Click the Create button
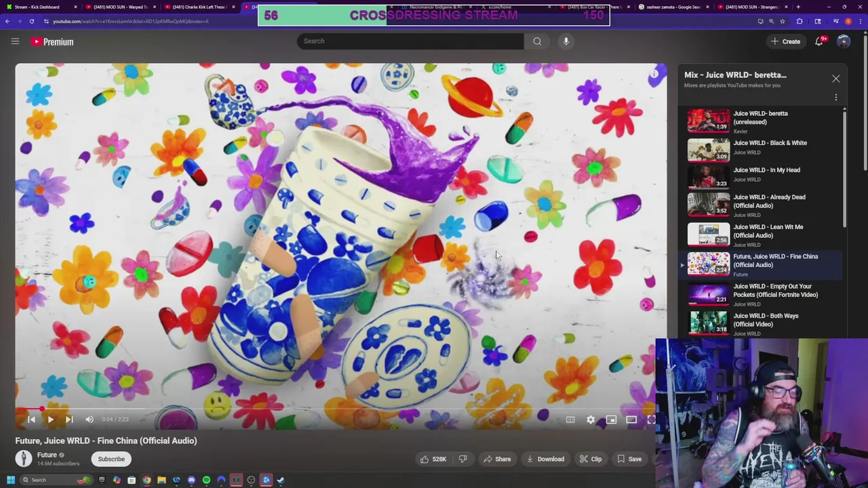Screen dimensions: 868x488 [x=785, y=41]
